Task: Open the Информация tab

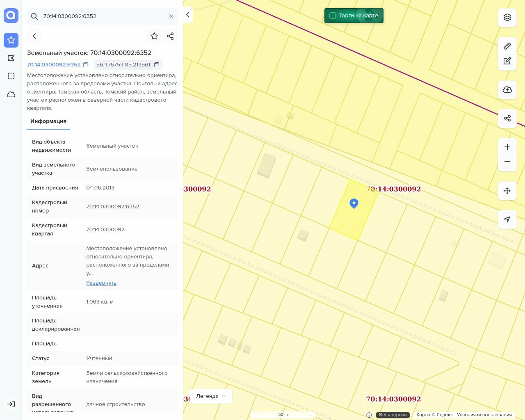Action: pos(48,121)
